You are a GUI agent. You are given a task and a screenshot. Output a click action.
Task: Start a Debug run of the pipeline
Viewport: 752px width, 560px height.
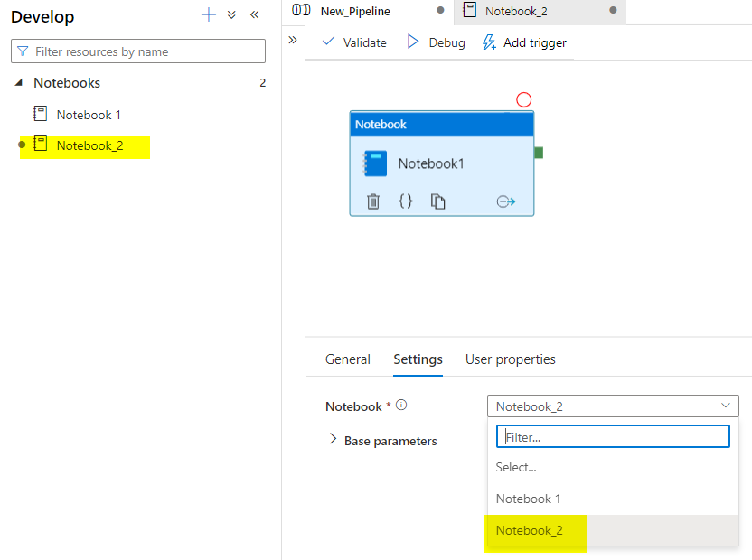(x=436, y=42)
